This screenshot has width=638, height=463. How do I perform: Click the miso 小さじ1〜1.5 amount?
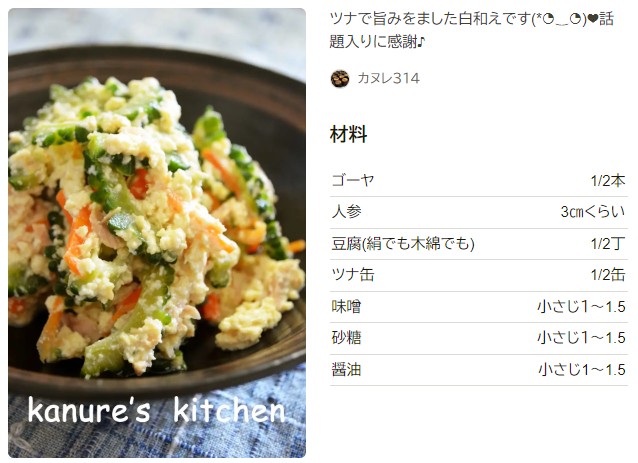pos(581,306)
